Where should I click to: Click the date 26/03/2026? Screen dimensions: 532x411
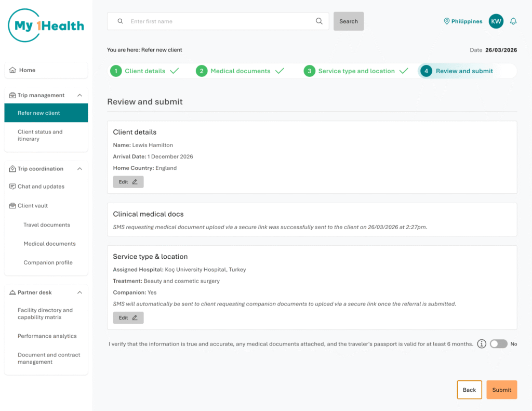tap(501, 50)
